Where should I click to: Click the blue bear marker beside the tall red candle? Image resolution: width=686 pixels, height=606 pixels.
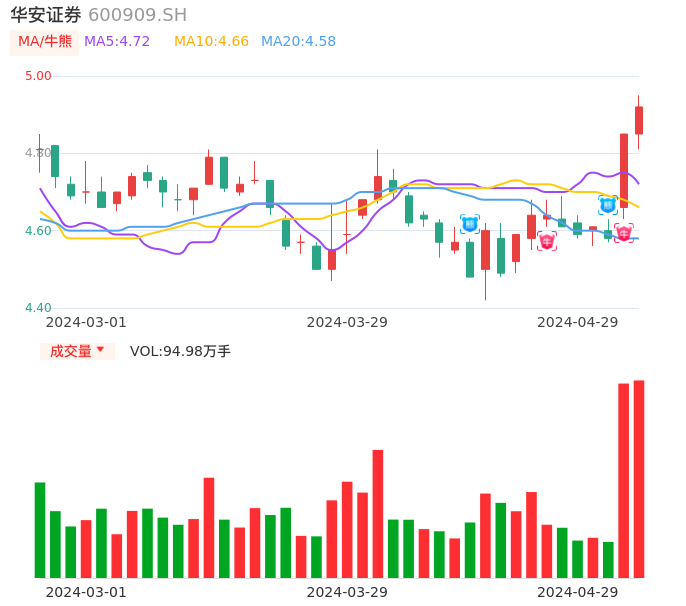click(608, 205)
